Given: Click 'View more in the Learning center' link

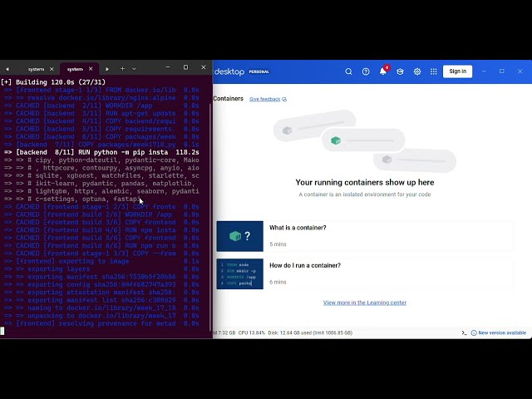Looking at the screenshot, I should 365,303.
